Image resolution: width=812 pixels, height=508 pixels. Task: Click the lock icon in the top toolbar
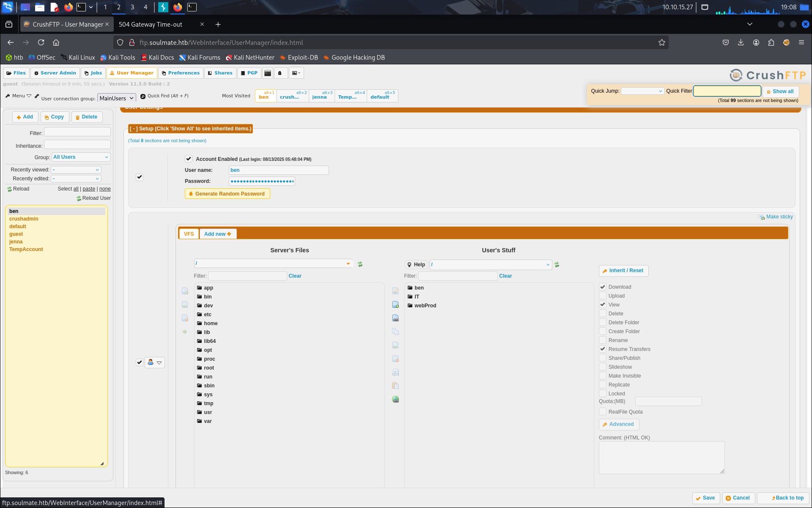pyautogui.click(x=280, y=73)
